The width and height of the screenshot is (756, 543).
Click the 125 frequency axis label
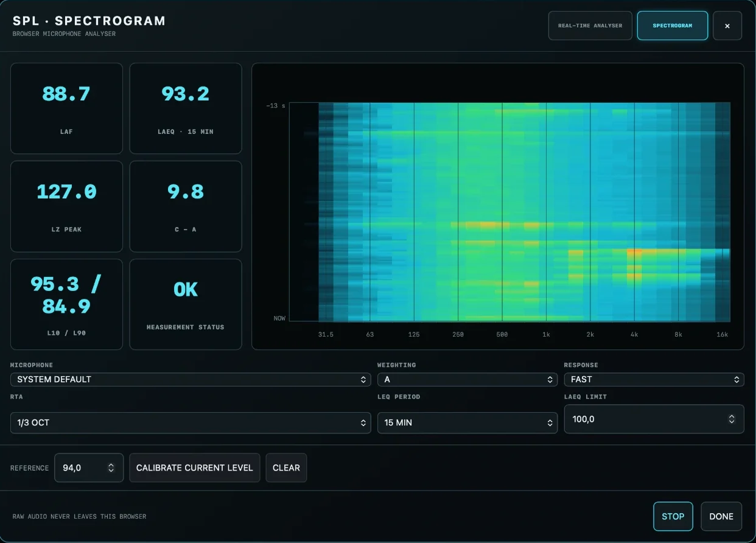pos(414,334)
